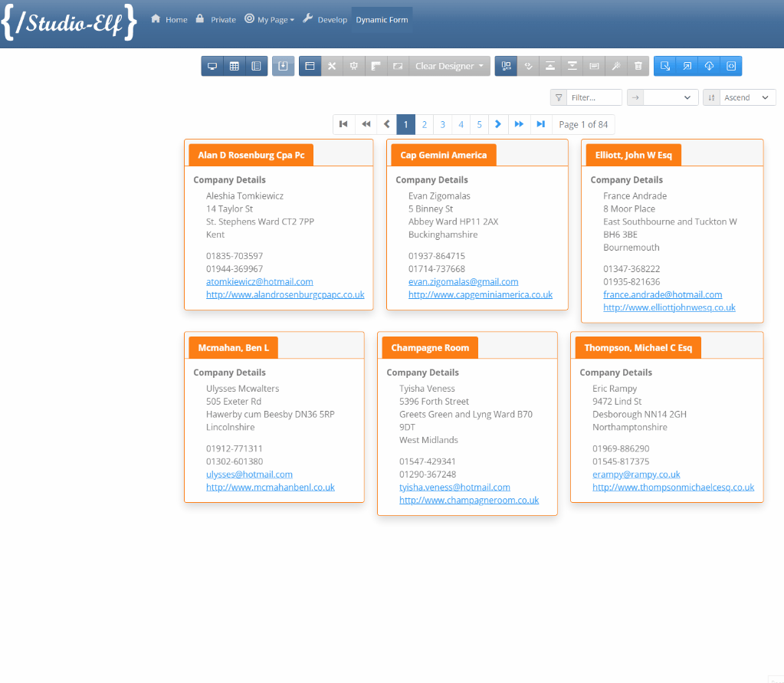Image resolution: width=784 pixels, height=683 pixels.
Task: Expand the My Page menu
Action: (x=270, y=19)
